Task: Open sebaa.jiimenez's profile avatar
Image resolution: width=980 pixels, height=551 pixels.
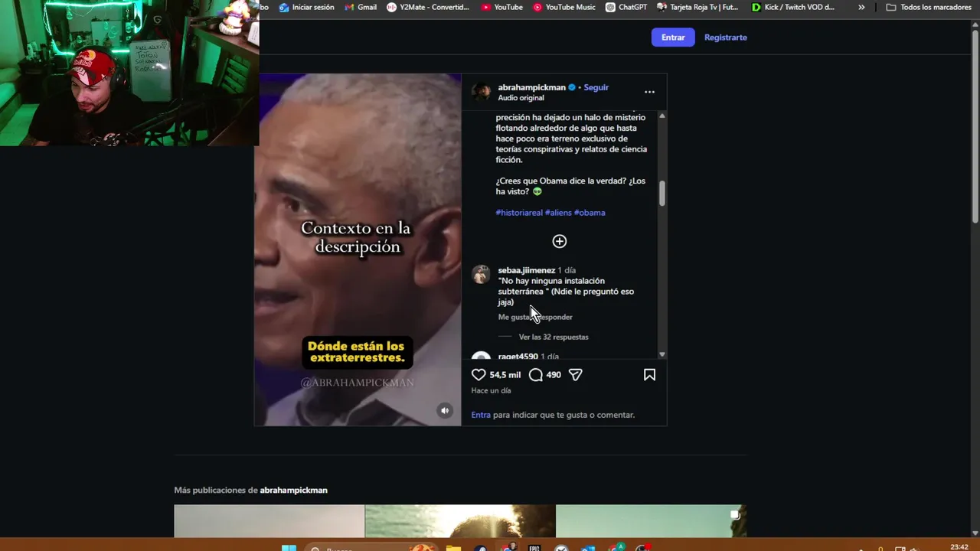Action: click(x=481, y=274)
